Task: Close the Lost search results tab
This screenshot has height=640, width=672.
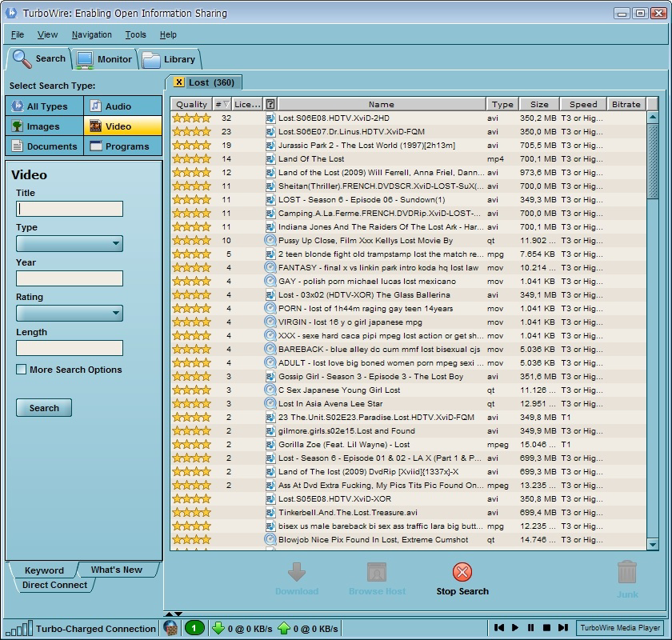Action: [x=179, y=82]
